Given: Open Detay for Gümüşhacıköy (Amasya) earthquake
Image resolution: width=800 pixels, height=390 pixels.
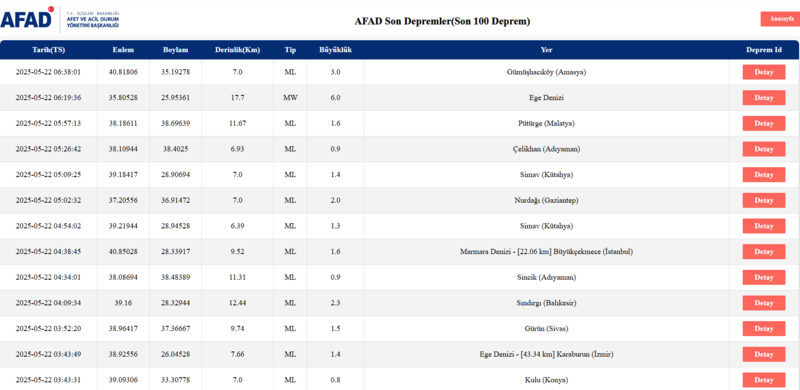Looking at the screenshot, I should click(x=763, y=72).
